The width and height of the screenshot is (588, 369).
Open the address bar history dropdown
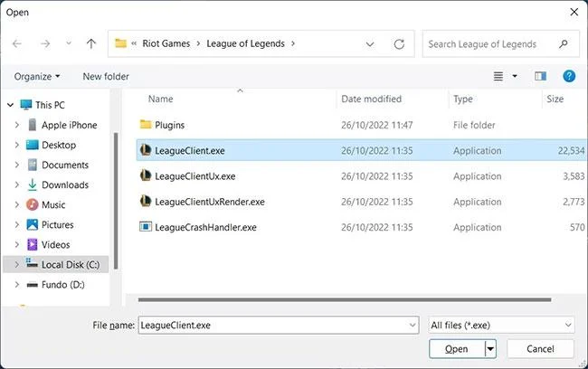click(x=370, y=44)
